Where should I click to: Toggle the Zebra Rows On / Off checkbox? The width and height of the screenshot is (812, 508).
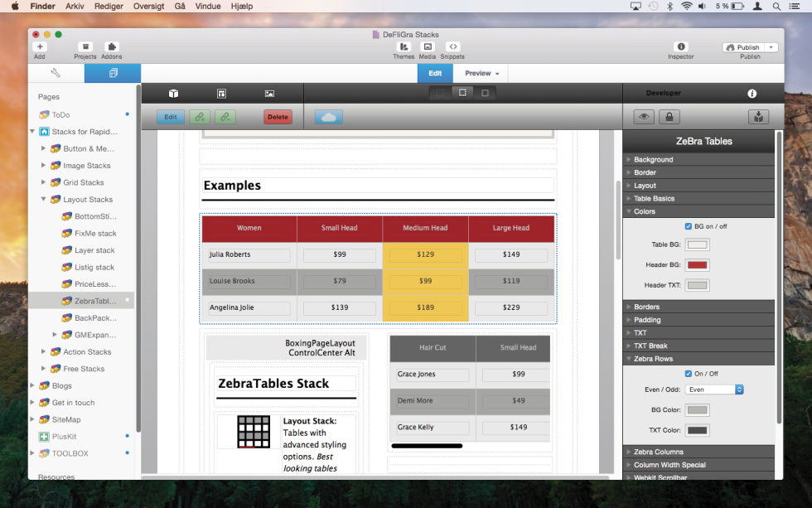(x=689, y=374)
